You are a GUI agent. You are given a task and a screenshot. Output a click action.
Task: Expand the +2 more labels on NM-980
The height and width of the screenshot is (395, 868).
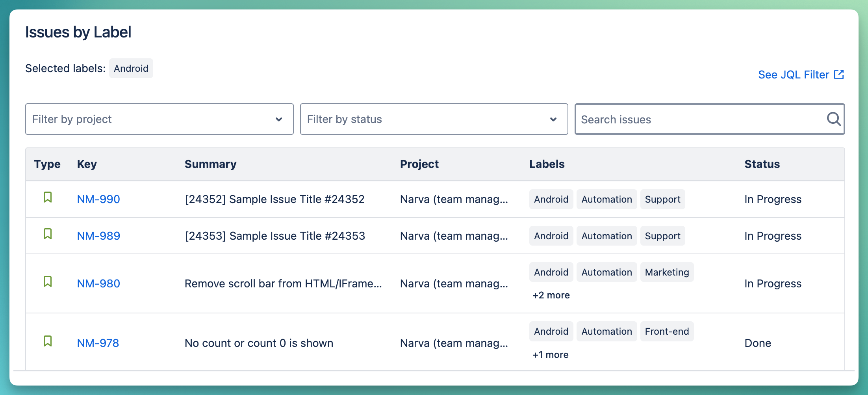(551, 295)
